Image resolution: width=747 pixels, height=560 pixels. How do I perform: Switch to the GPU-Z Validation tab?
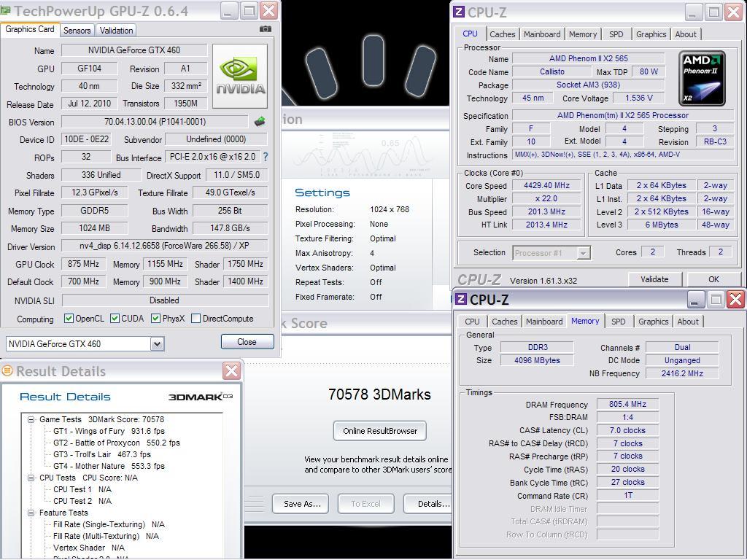116,31
